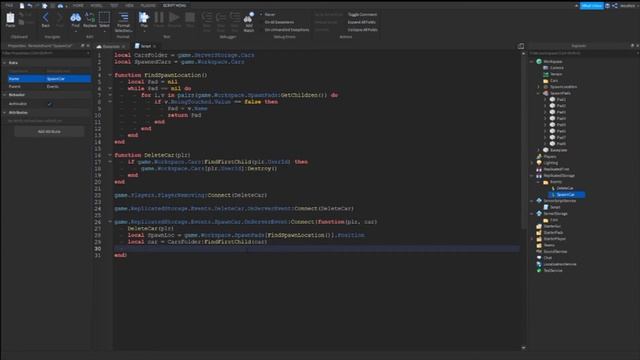This screenshot has height=360, width=640.
Task: Select SoundService in Explorer
Action: [555, 251]
